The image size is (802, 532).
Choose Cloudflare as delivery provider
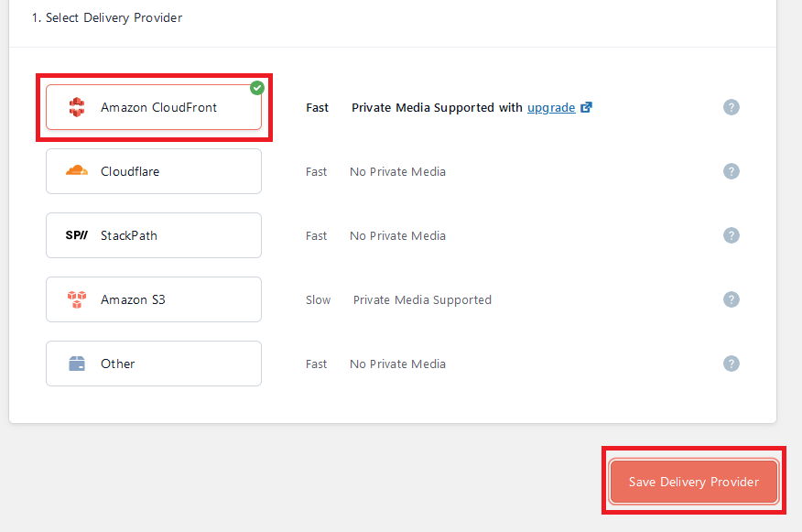(154, 171)
